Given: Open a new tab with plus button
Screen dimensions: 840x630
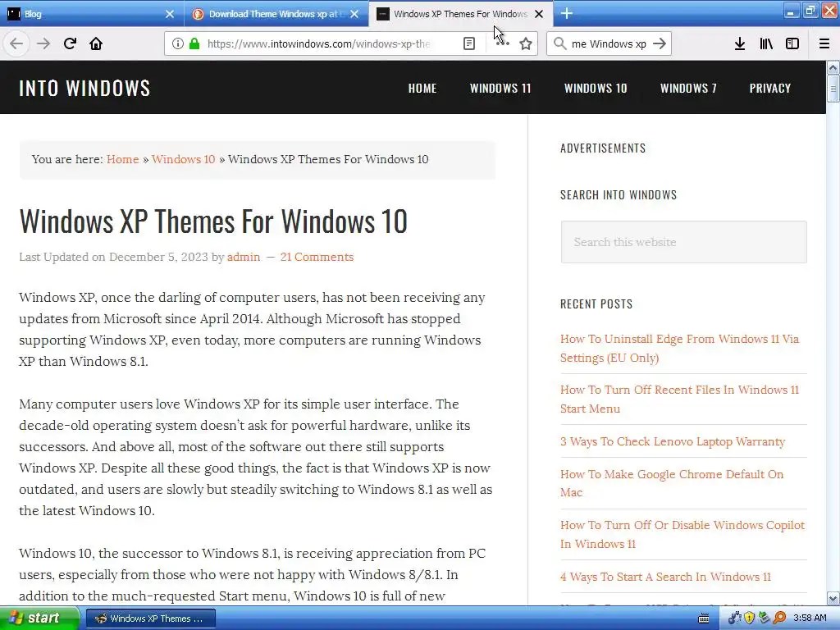Looking at the screenshot, I should tap(567, 13).
